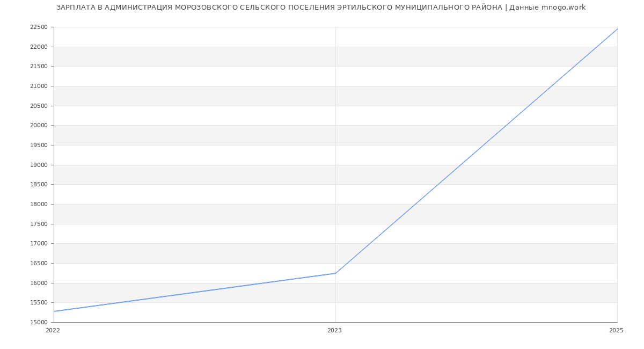Image resolution: width=644 pixels, height=349 pixels.
Task: Click the 19000 y-axis label
Action: pos(39,165)
